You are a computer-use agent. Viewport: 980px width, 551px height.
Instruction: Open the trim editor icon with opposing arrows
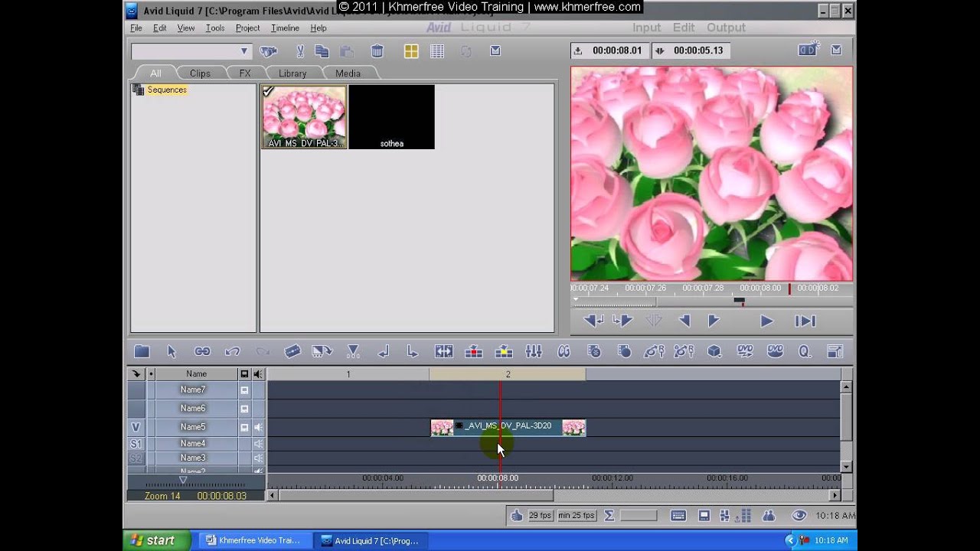pyautogui.click(x=443, y=351)
